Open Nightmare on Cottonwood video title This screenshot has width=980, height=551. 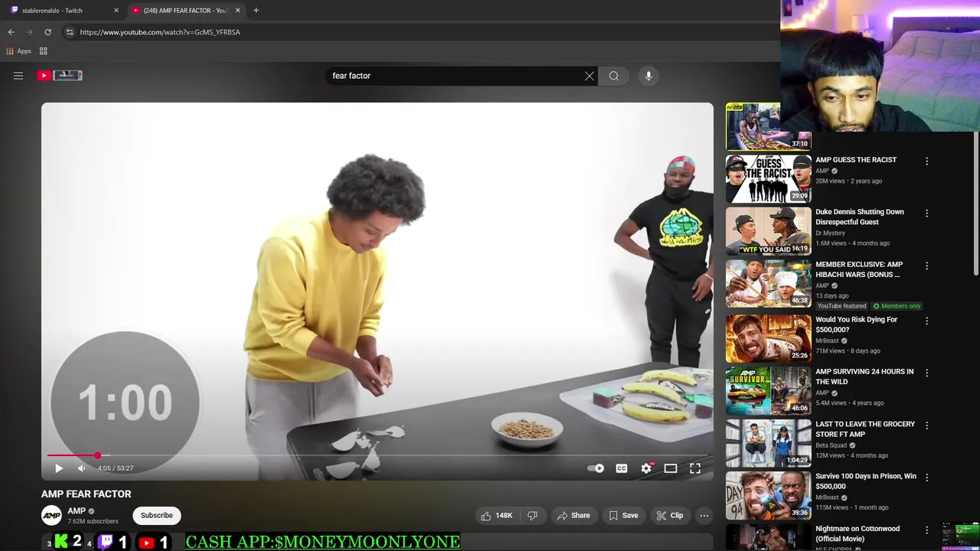[x=857, y=533]
